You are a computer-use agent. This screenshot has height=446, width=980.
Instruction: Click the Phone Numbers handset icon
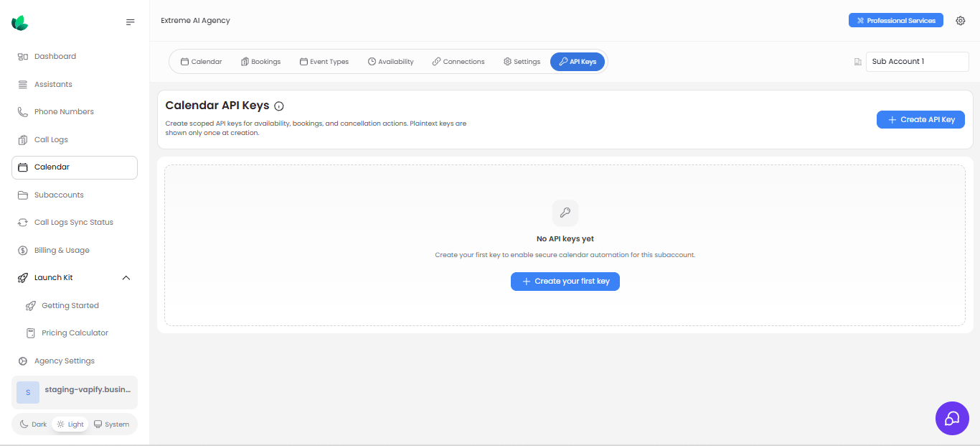(x=23, y=112)
